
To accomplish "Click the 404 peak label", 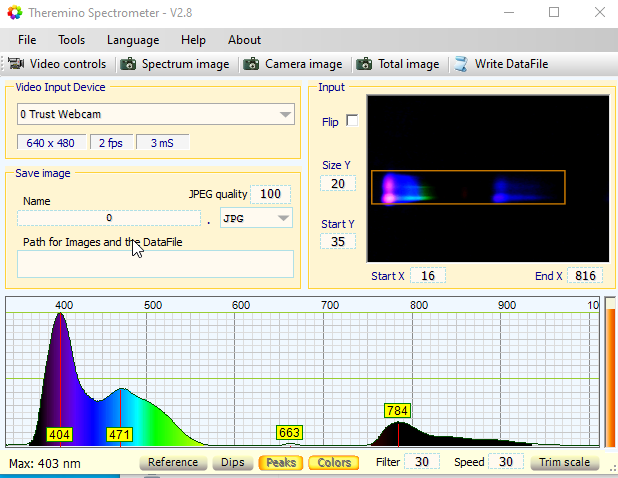I will coord(60,435).
